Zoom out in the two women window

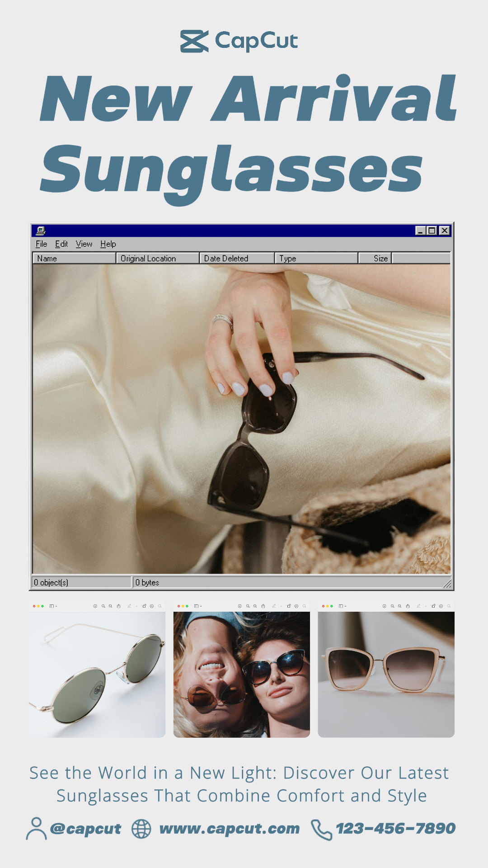[248, 606]
